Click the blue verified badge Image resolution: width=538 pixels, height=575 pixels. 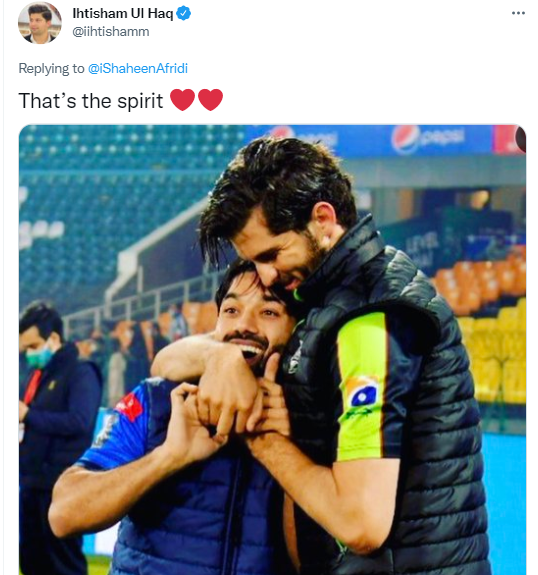183,14
